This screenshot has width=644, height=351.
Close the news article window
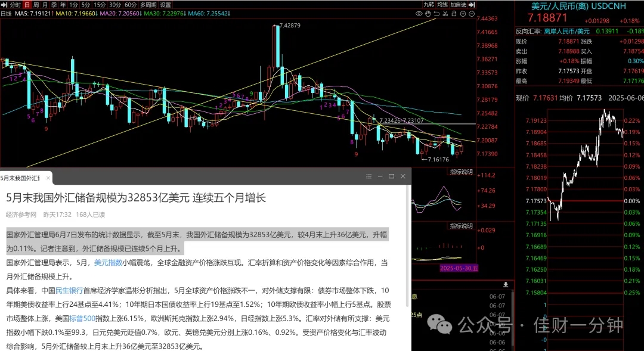click(x=403, y=176)
